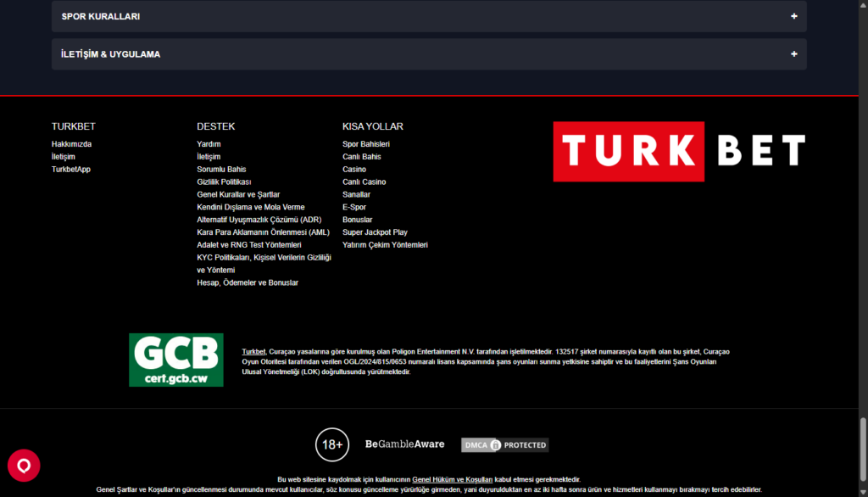Click the large Turkbet footer logo
Viewport: 868px width, 497px height.
(x=679, y=151)
